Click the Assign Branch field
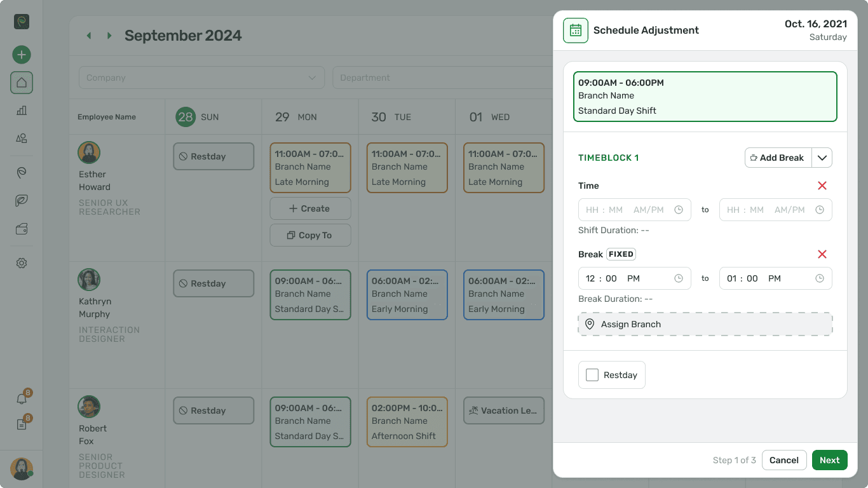This screenshot has width=868, height=488. (705, 324)
